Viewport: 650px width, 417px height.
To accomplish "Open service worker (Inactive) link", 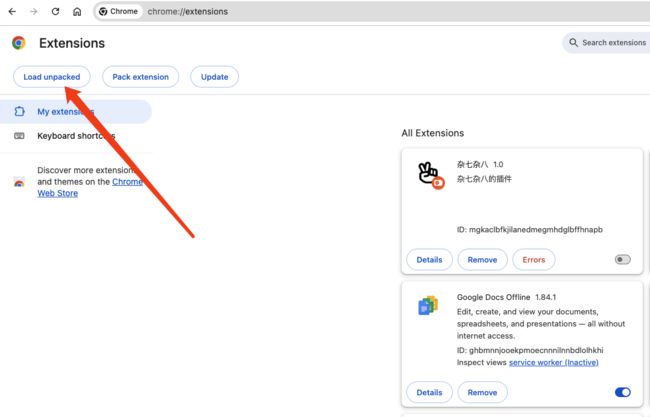I will pyautogui.click(x=553, y=362).
